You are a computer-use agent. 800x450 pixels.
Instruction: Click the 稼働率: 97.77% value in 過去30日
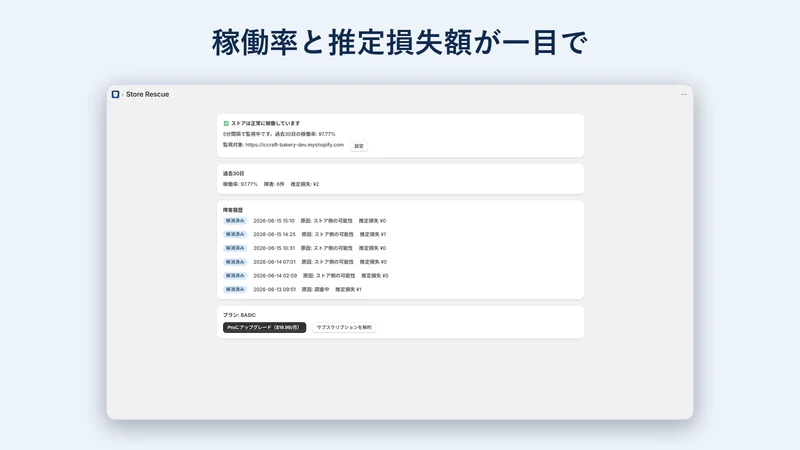[x=240, y=184]
